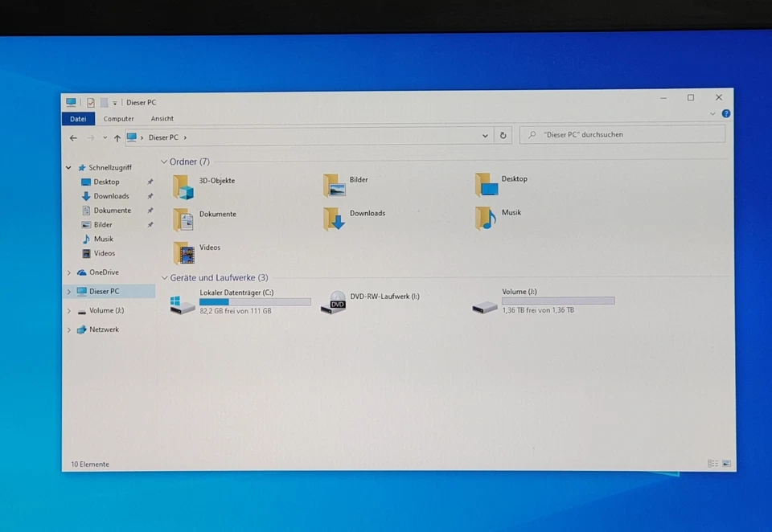Expand the Dieser PC tree node
772x532 pixels.
point(68,292)
